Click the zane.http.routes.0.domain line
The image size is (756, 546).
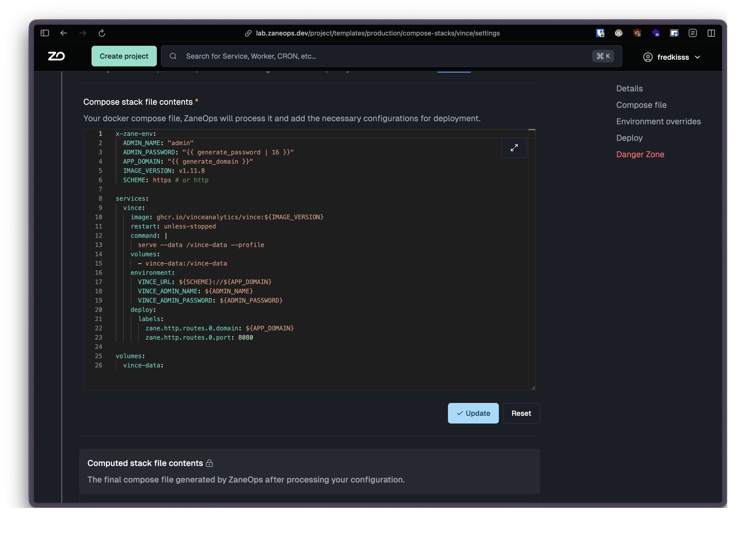click(x=220, y=328)
